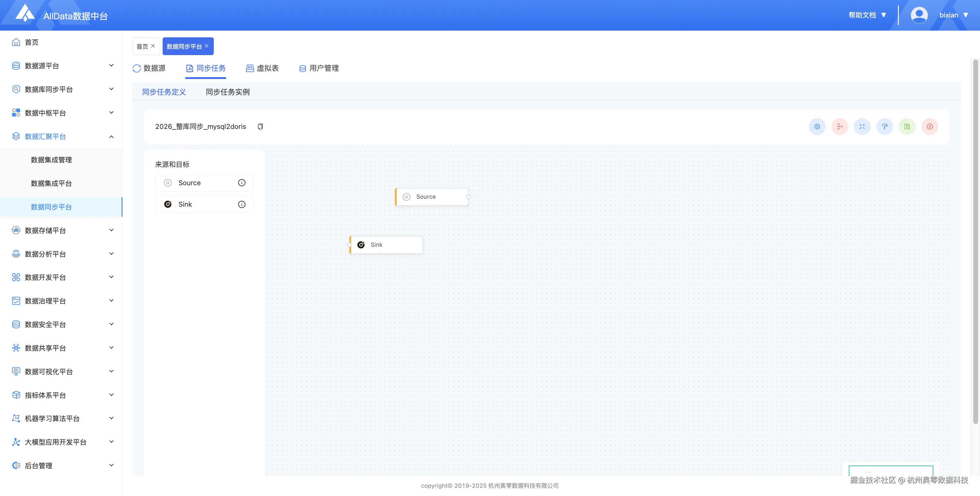The height and width of the screenshot is (496, 980).
Task: Click the bixian user avatar icon
Action: [x=919, y=15]
